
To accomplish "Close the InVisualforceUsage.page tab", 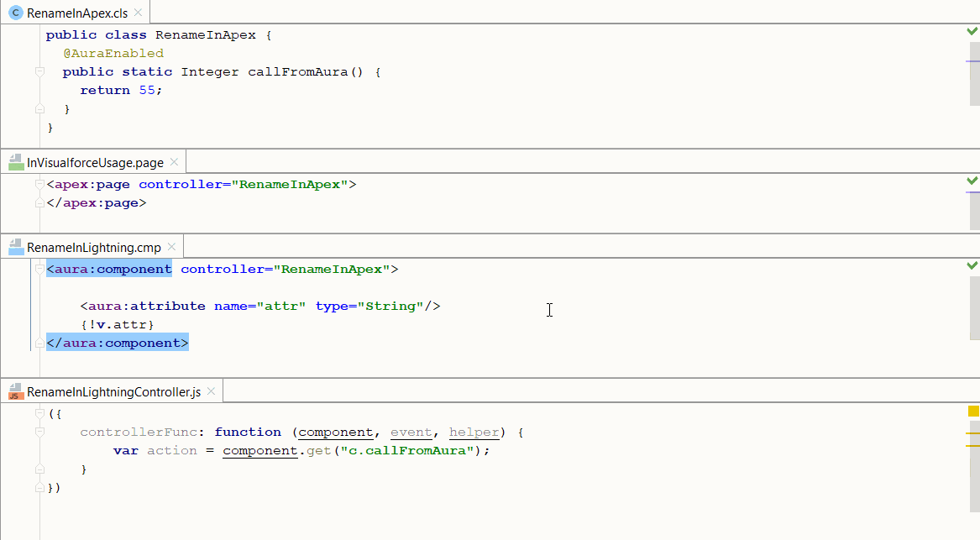I will coord(175,162).
